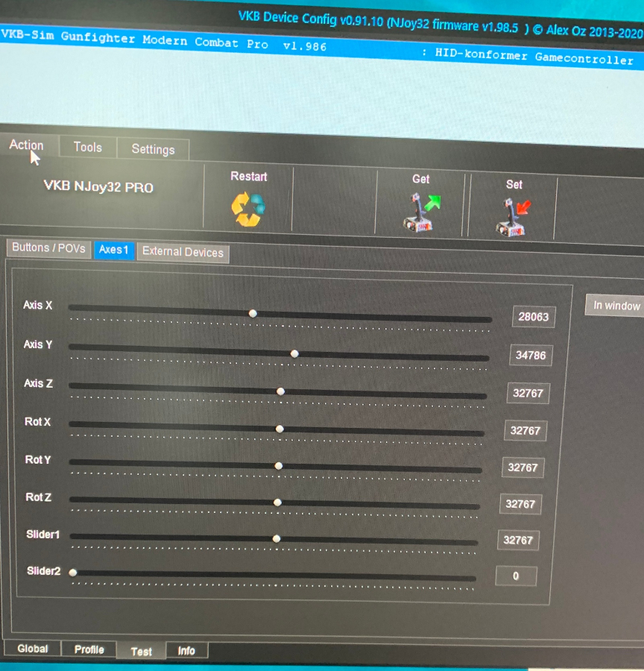Click the In window button
Image resolution: width=644 pixels, height=671 pixels.
tap(616, 306)
